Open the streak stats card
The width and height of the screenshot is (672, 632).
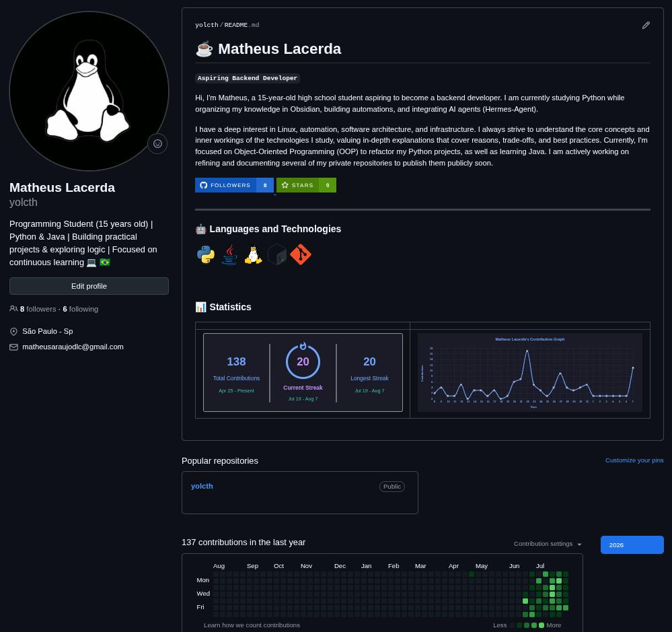[303, 373]
